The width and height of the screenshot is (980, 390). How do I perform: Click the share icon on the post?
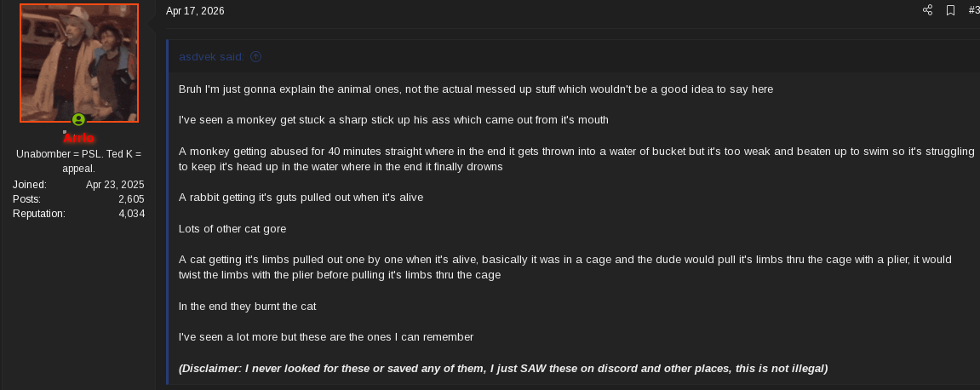pos(928,10)
